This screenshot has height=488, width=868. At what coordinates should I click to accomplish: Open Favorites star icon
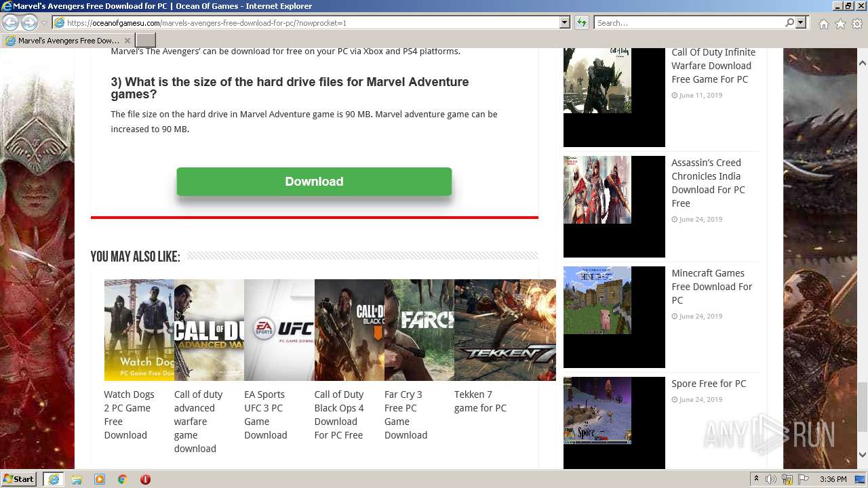pos(840,24)
